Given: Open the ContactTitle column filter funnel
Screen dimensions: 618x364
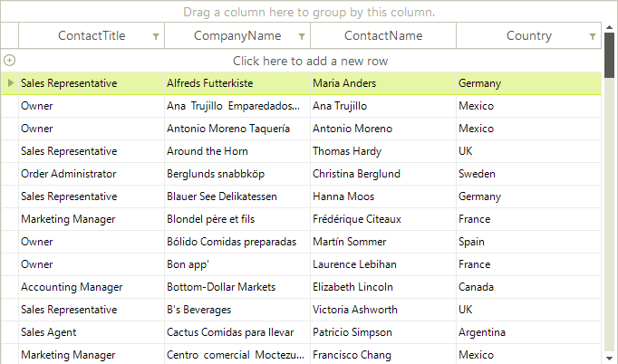Looking at the screenshot, I should [156, 37].
